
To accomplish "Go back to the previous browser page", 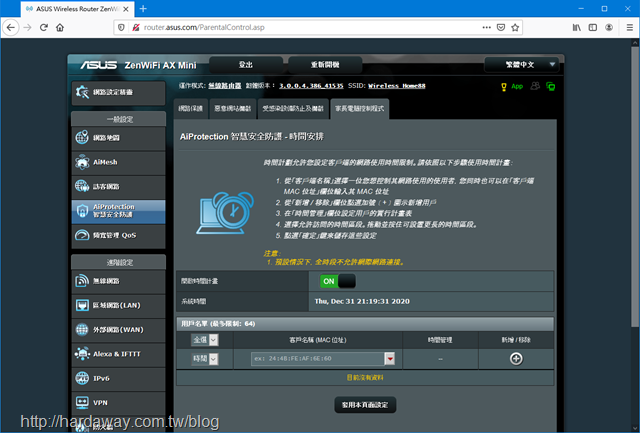I will (11, 27).
